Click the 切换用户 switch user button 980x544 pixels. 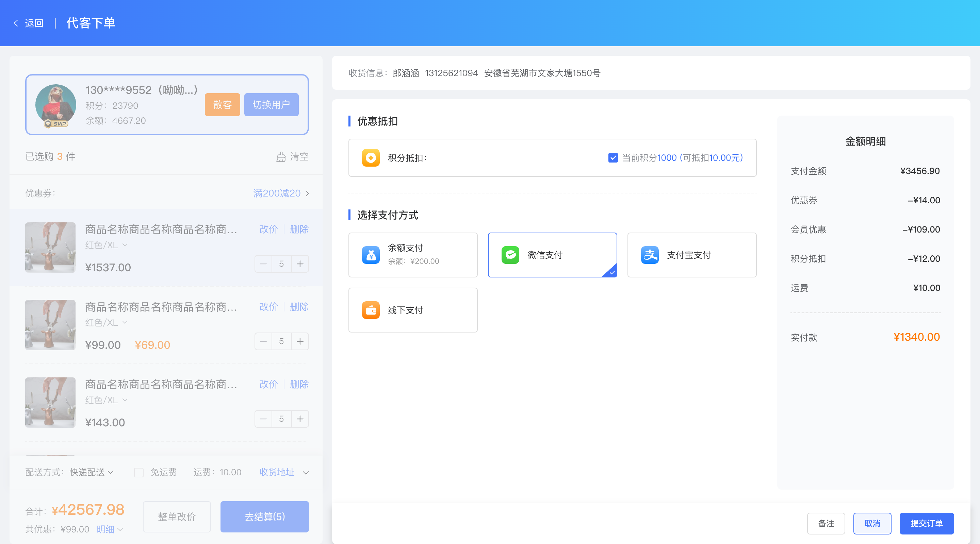271,104
